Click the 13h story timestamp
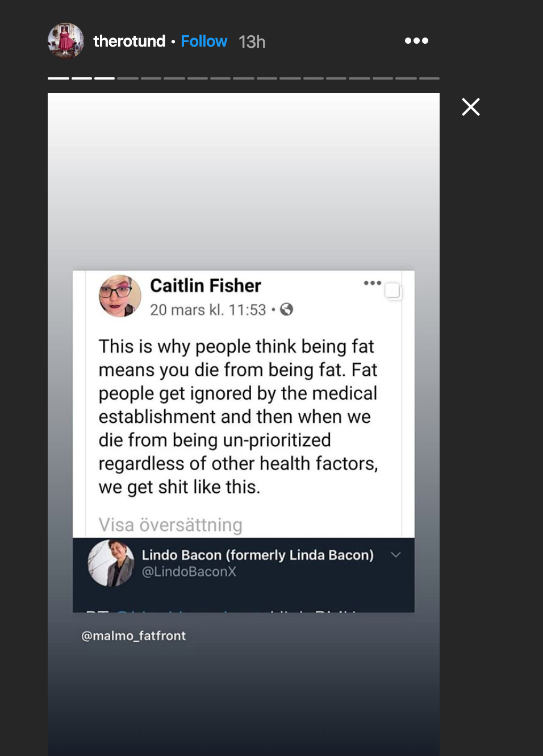Image resolution: width=543 pixels, height=756 pixels. click(x=252, y=42)
